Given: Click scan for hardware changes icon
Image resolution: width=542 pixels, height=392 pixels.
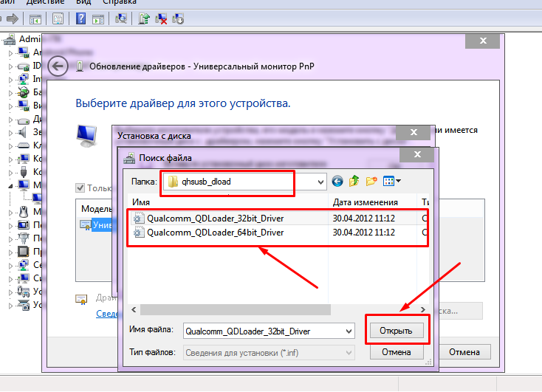Looking at the screenshot, I should pyautogui.click(x=123, y=18).
